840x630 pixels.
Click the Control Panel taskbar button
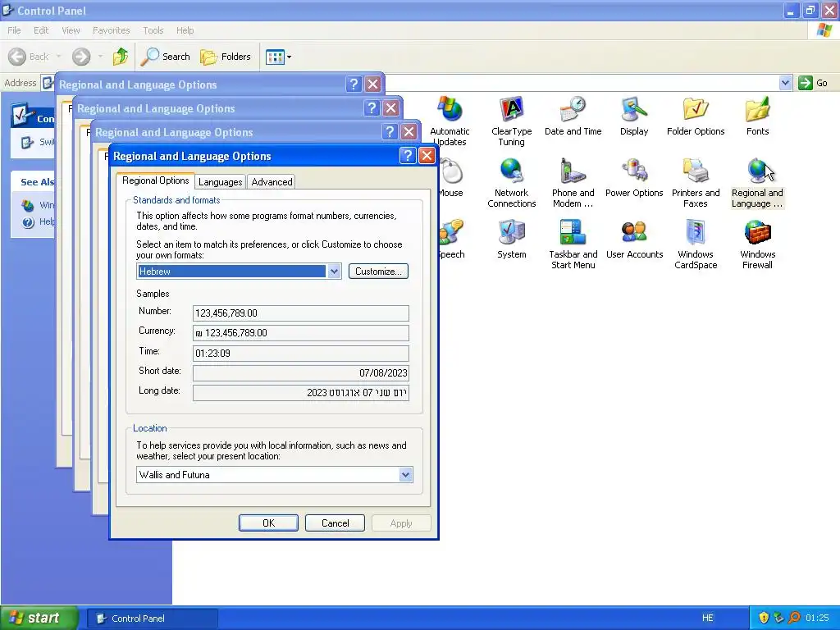click(152, 619)
